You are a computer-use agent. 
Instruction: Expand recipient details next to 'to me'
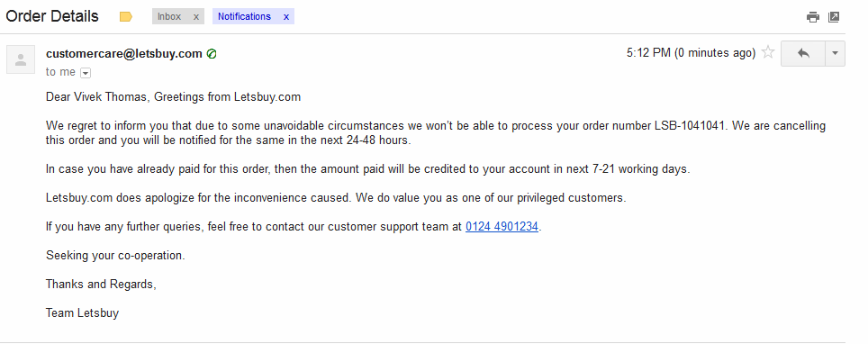(86, 73)
